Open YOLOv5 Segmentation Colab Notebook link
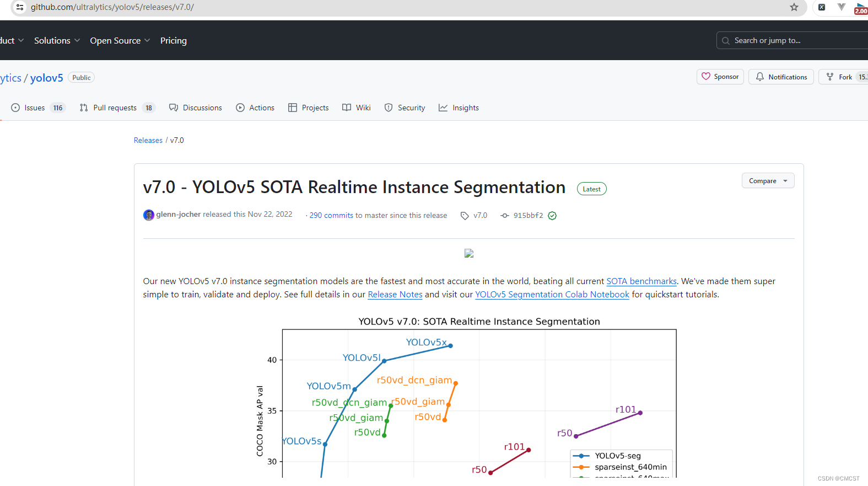868x486 pixels. point(552,294)
